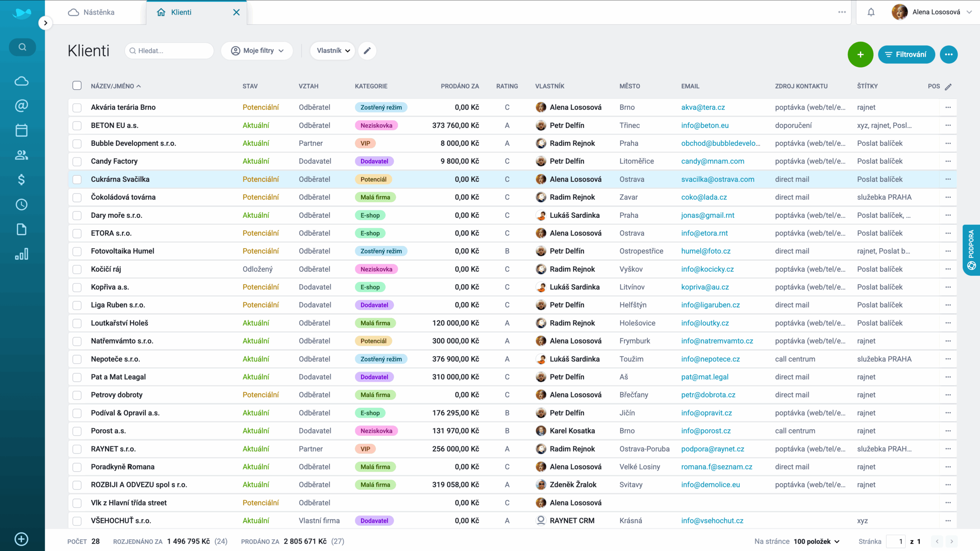Open the Filtrování button
Viewport: 980px width, 551px height.
pyautogui.click(x=906, y=54)
